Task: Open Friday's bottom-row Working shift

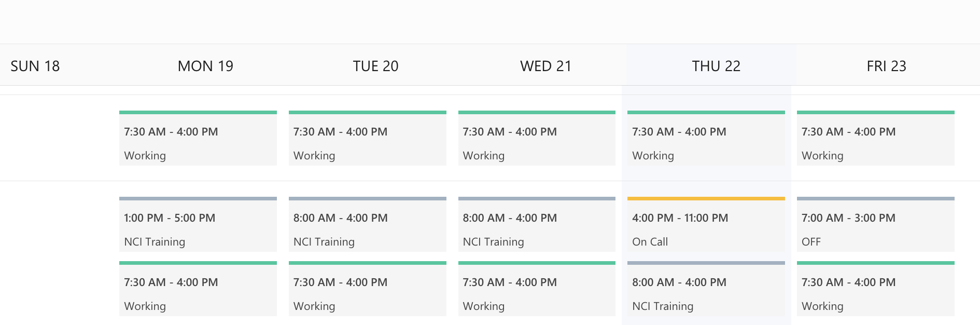Action: [875, 293]
